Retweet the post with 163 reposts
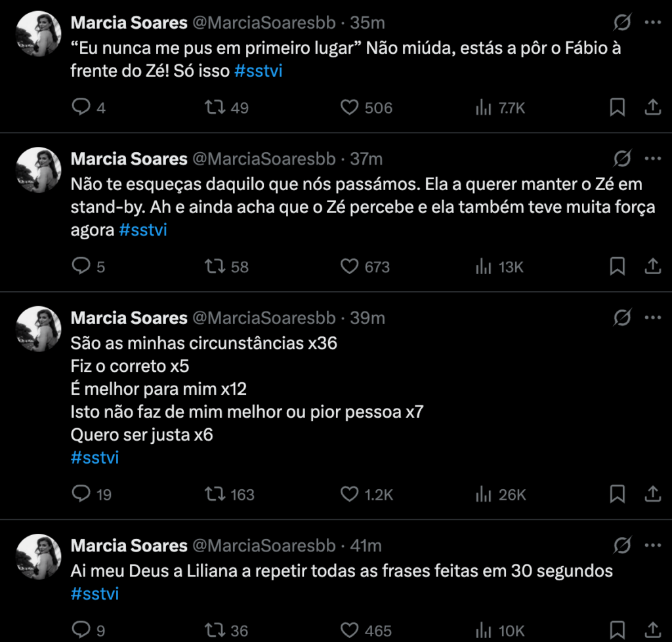Screen dimensions: 672x642 click(x=215, y=494)
